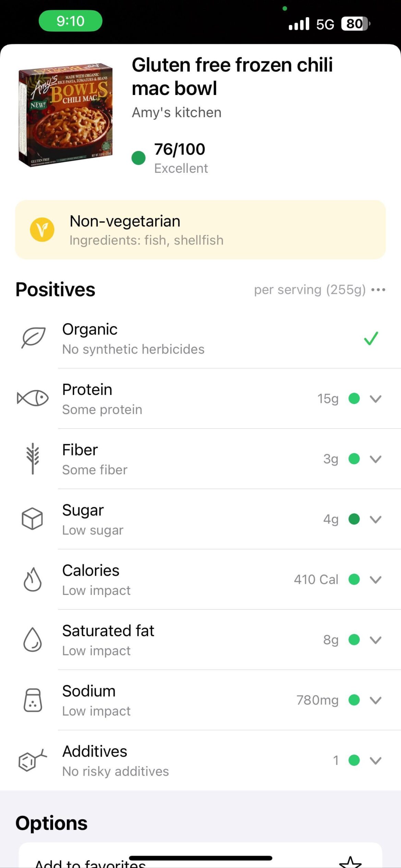Image resolution: width=401 pixels, height=868 pixels.
Task: Tap the Protein fish icon
Action: 33,398
